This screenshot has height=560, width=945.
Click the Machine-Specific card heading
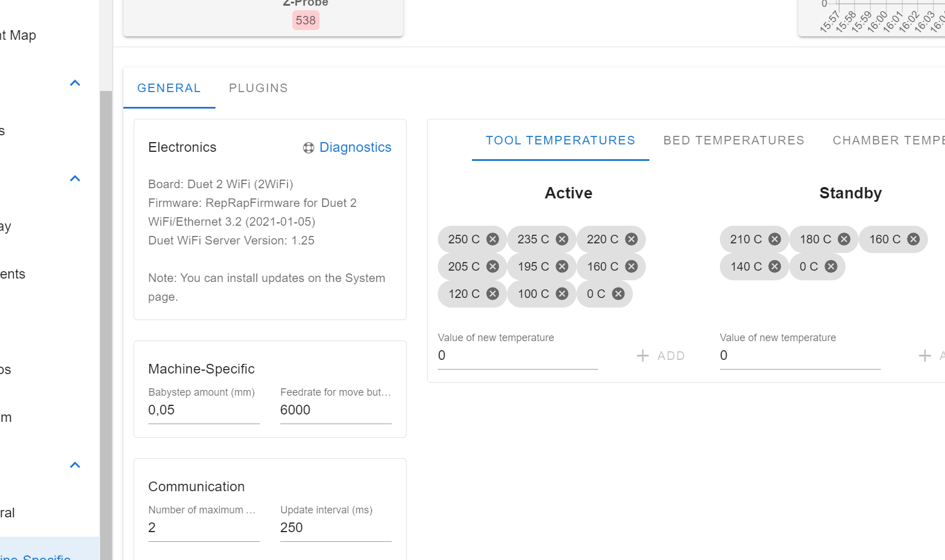point(201,369)
